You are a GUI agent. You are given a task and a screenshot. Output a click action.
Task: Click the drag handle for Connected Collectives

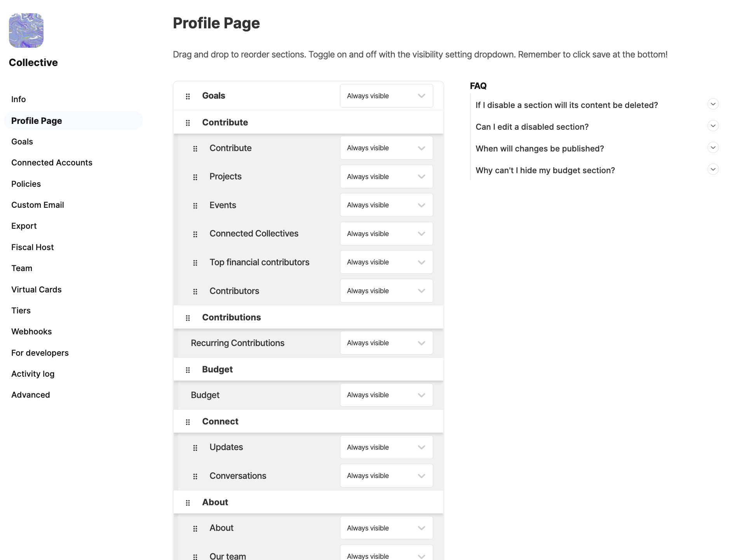coord(195,234)
